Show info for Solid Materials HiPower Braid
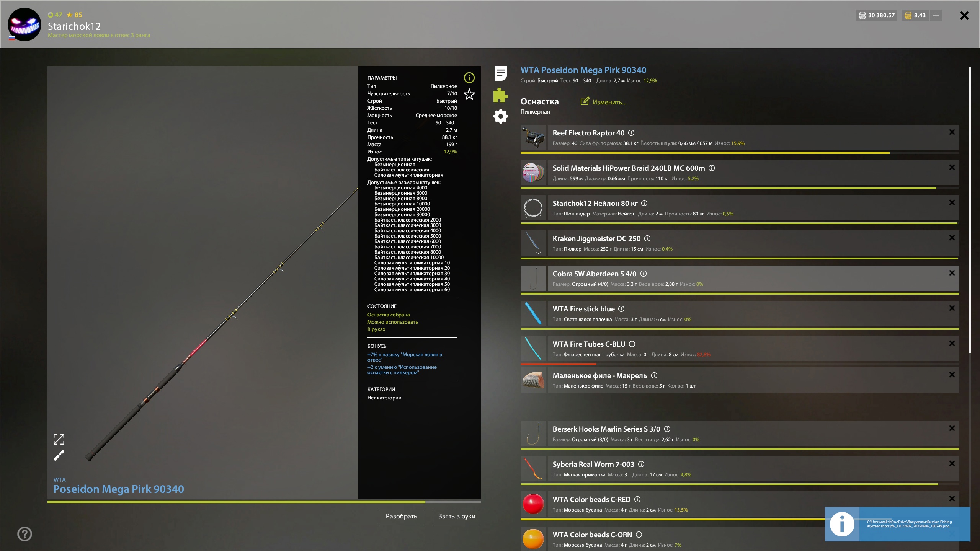 click(712, 168)
